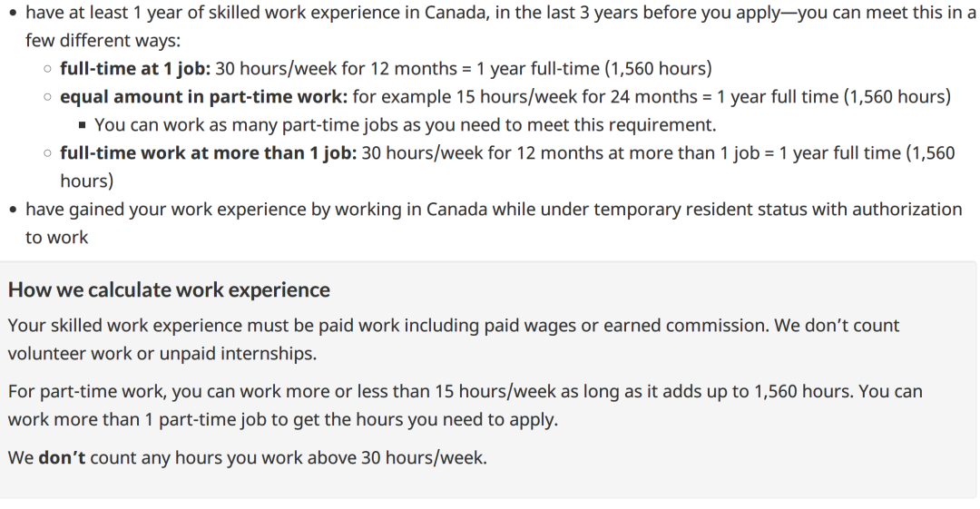Click the bold "equal amount in part-time work:" label
The height and width of the screenshot is (509, 980).
pyautogui.click(x=204, y=96)
